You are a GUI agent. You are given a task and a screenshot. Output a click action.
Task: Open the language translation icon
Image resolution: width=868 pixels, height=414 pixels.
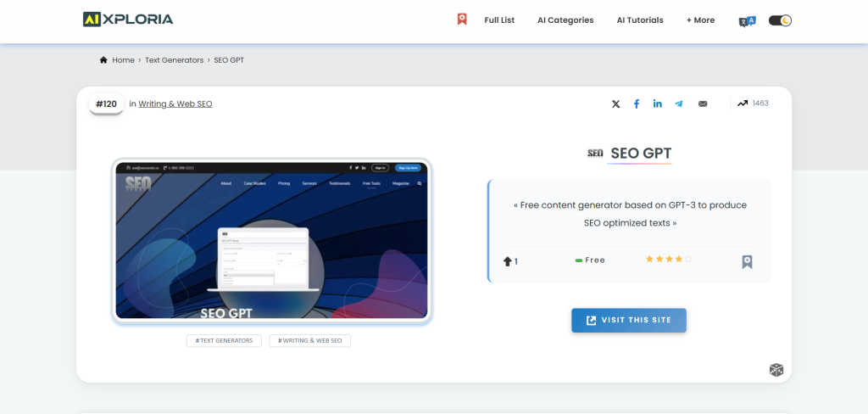tap(747, 21)
